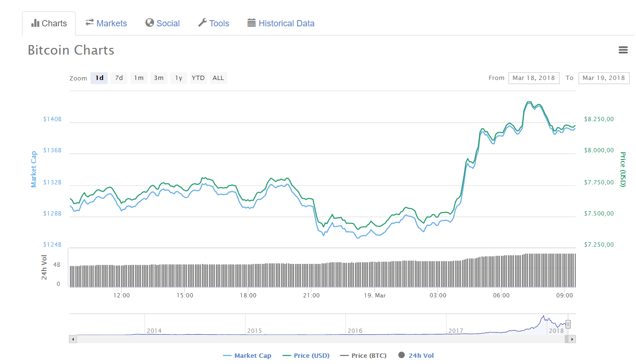The width and height of the screenshot is (636, 364).
Task: Click 2016 in the navigator timeline
Action: (355, 331)
